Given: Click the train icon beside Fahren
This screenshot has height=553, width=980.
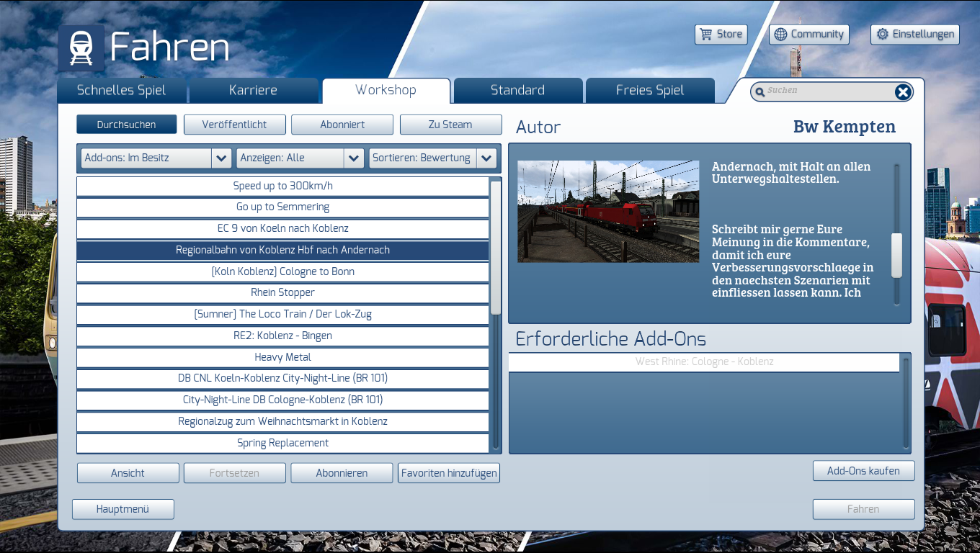Looking at the screenshot, I should point(81,48).
